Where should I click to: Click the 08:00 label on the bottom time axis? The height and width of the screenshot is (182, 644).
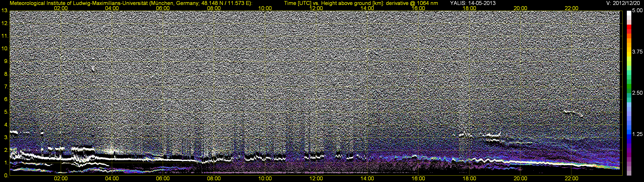point(214,179)
